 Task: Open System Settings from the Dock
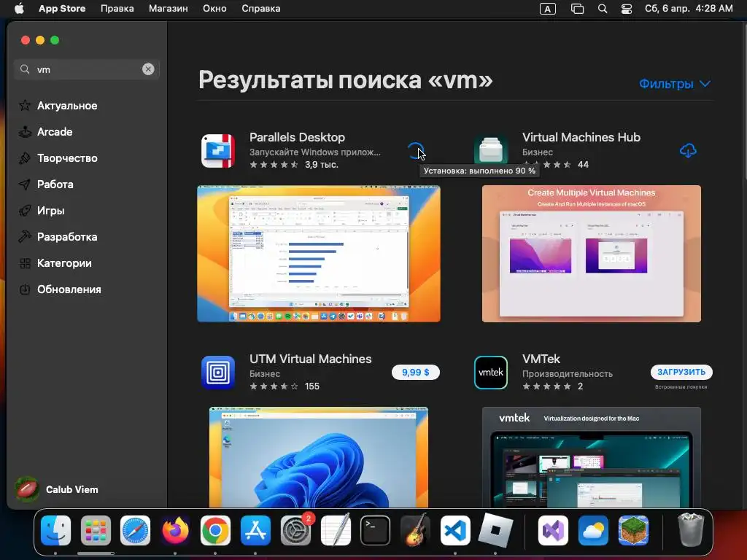295,530
